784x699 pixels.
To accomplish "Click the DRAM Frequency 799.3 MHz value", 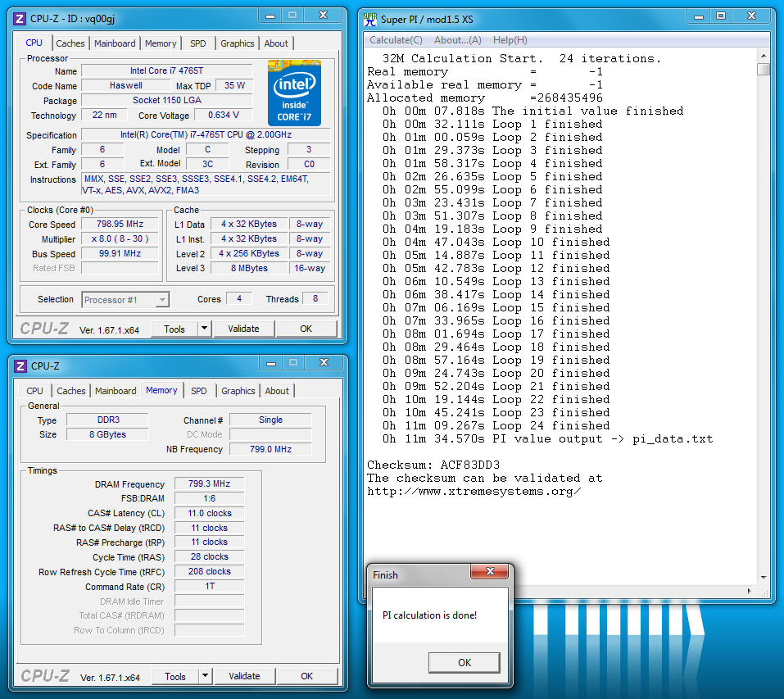I will [x=209, y=483].
